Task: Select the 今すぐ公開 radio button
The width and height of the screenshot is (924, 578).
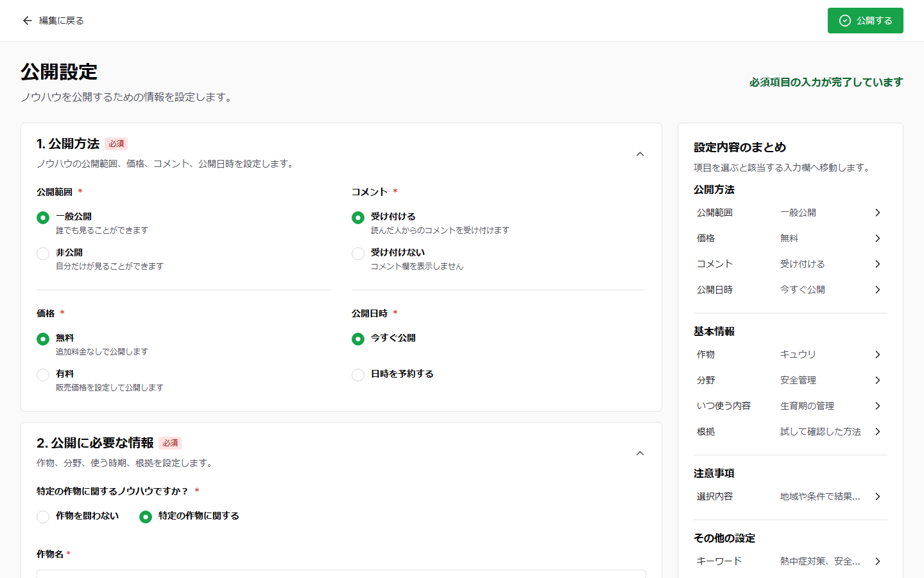Action: [x=358, y=339]
